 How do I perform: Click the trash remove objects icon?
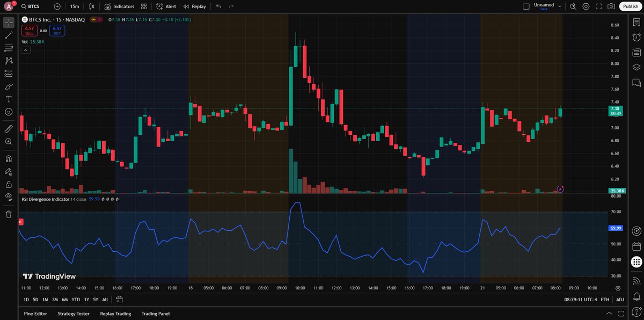[9, 214]
